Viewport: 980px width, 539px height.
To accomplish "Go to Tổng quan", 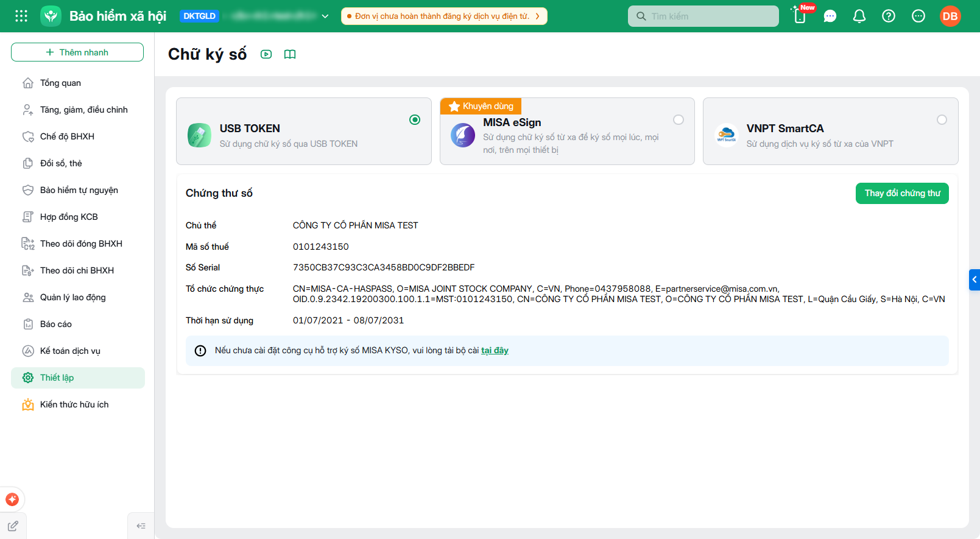I will pyautogui.click(x=78, y=83).
